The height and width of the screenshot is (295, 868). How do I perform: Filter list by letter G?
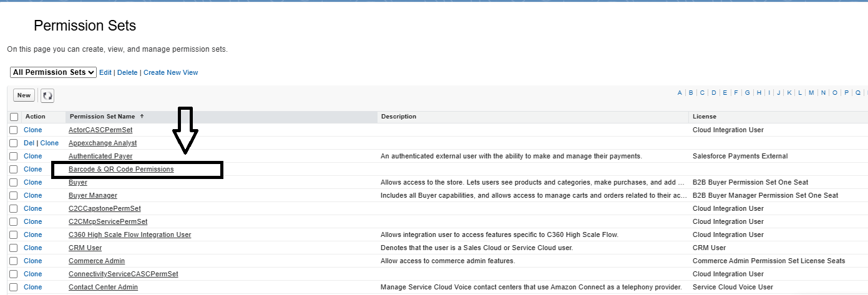pyautogui.click(x=748, y=93)
